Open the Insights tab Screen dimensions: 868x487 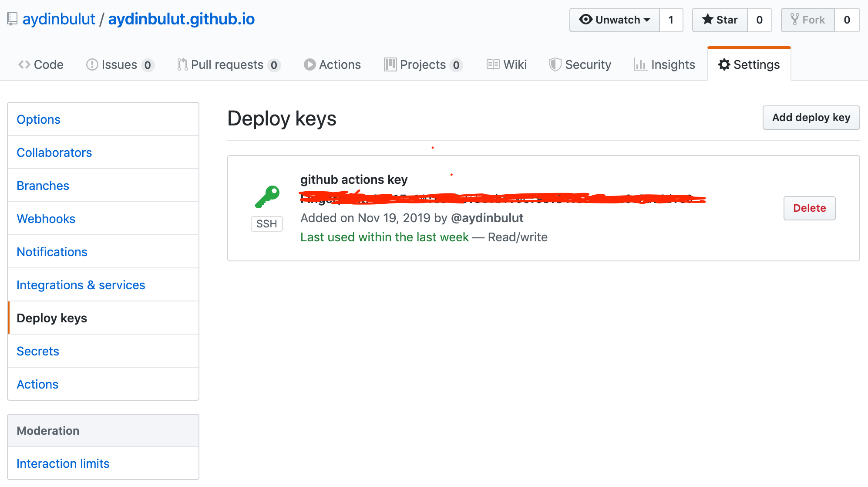click(x=665, y=64)
